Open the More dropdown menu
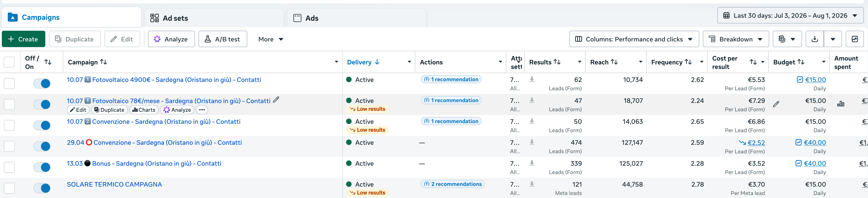 [271, 39]
